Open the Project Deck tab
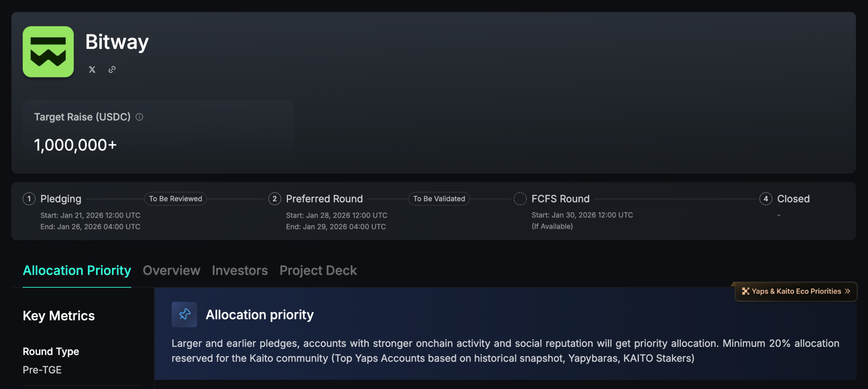 tap(318, 270)
